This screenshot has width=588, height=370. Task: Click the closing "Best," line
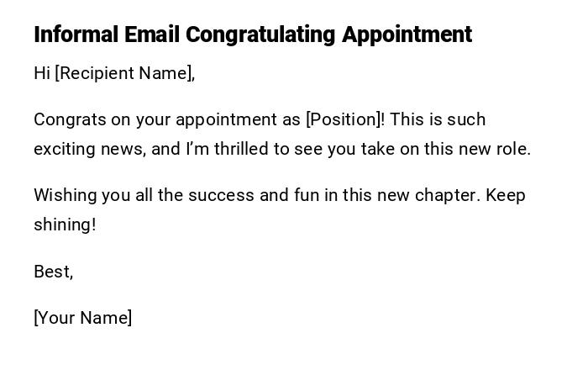tap(54, 272)
